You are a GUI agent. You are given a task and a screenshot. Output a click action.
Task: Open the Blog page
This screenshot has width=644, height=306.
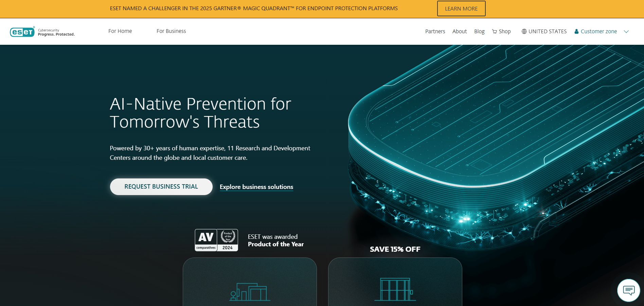coord(479,31)
